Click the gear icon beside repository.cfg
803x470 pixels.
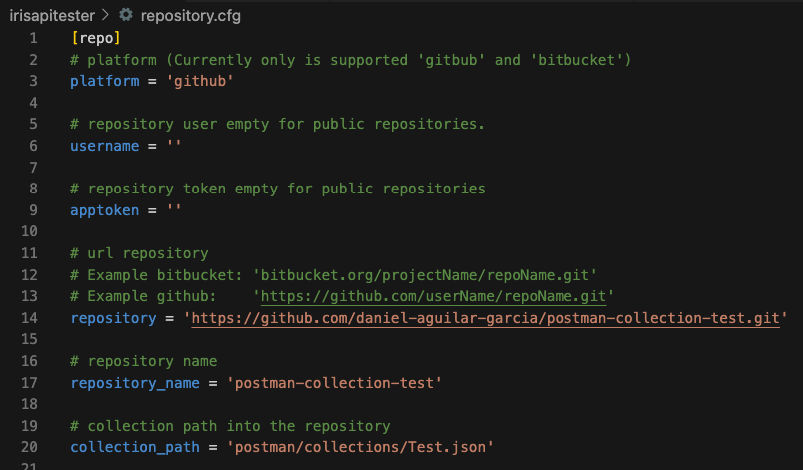tap(125, 15)
